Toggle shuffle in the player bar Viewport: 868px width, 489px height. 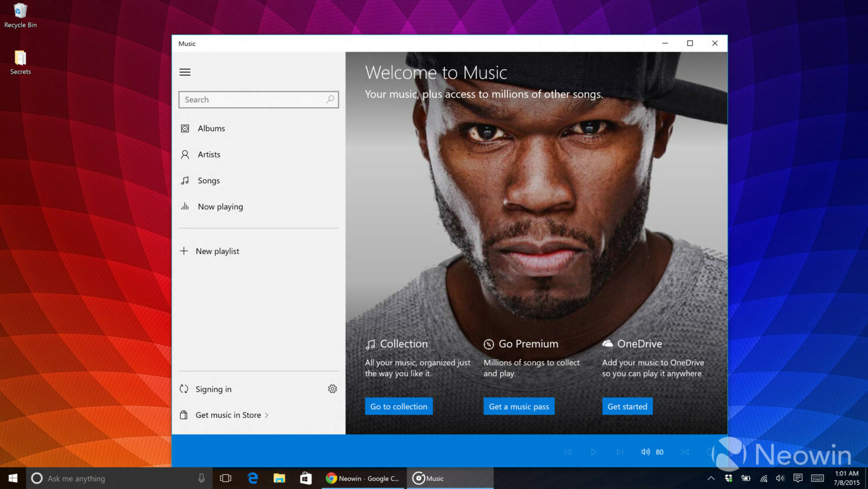[685, 451]
